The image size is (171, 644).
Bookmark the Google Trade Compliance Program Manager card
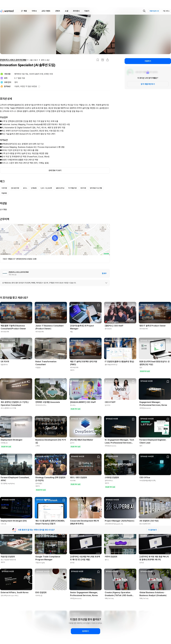coord(64,536)
